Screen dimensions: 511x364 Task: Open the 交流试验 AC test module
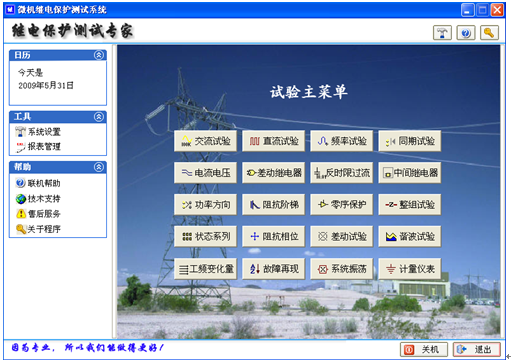click(x=205, y=141)
